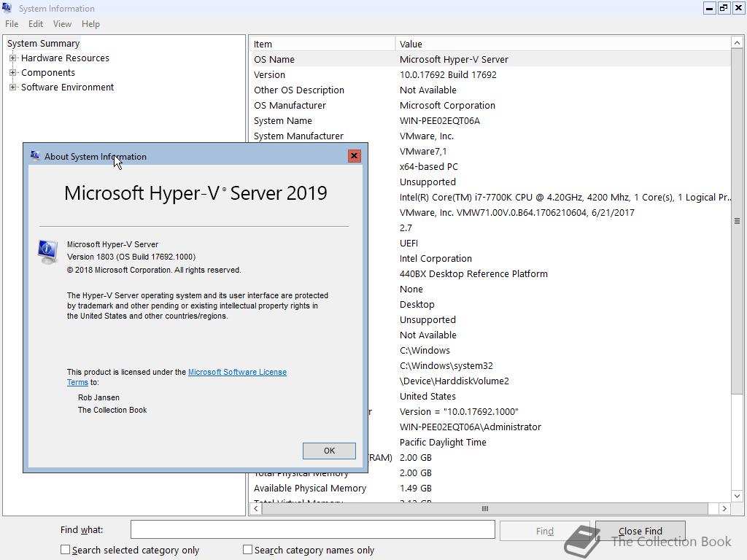
Task: Click the value 10.0.17692 Build 17692
Action: 448,75
